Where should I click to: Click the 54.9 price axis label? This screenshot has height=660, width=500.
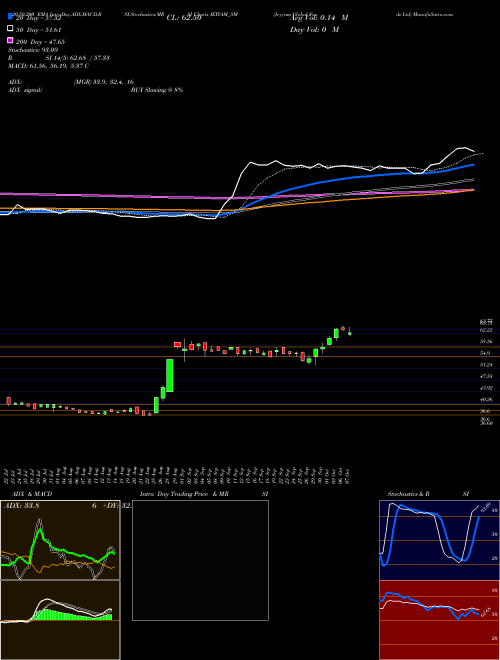pos(484,353)
